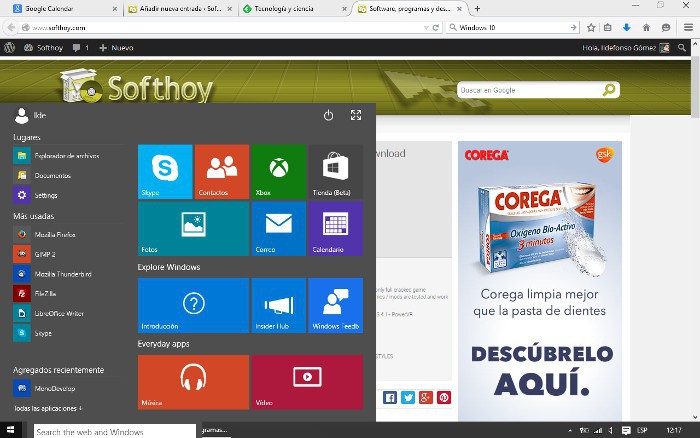Open comments item in WordPress admin bar
The image size is (700, 438).
(x=81, y=48)
